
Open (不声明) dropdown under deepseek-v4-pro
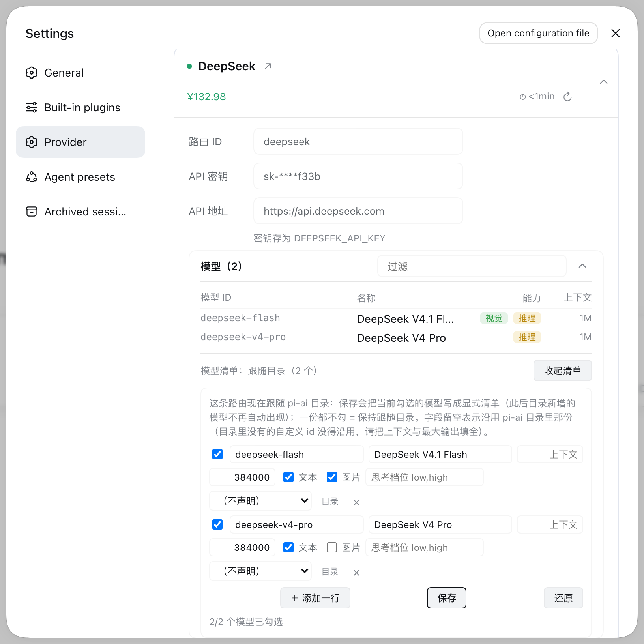coord(260,571)
